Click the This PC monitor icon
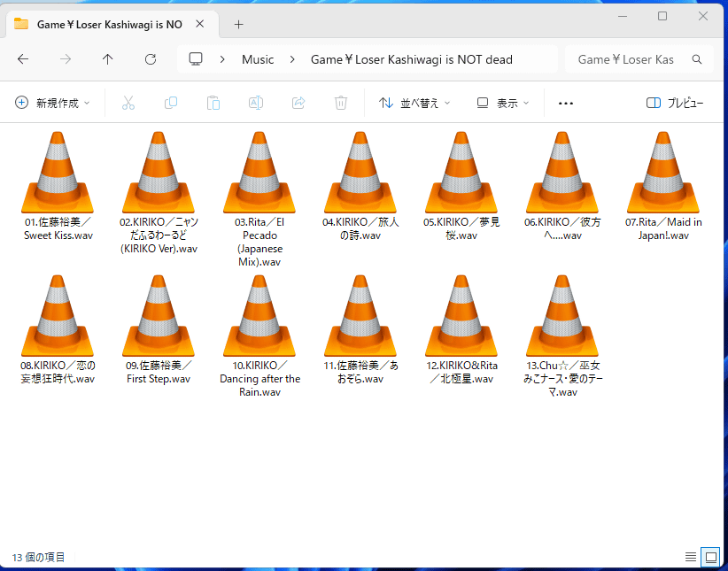The image size is (728, 571). coord(196,59)
